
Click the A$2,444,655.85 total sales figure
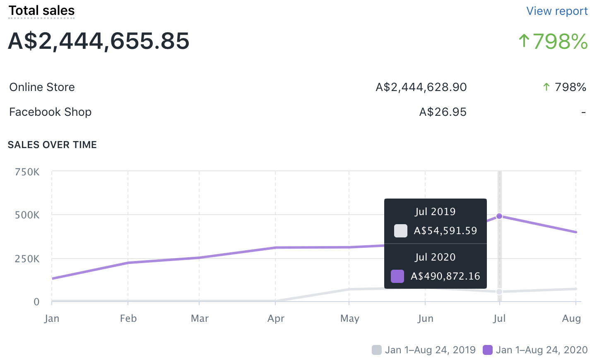pos(99,41)
